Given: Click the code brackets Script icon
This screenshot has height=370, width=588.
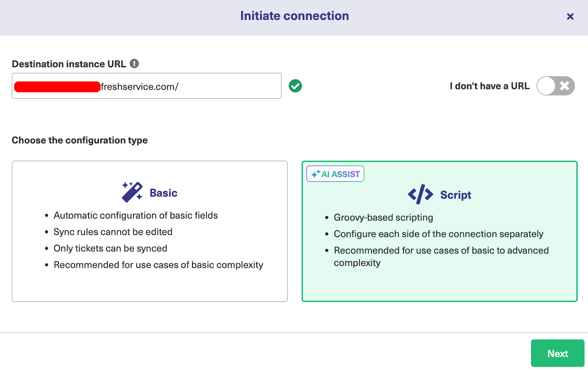Looking at the screenshot, I should 420,194.
